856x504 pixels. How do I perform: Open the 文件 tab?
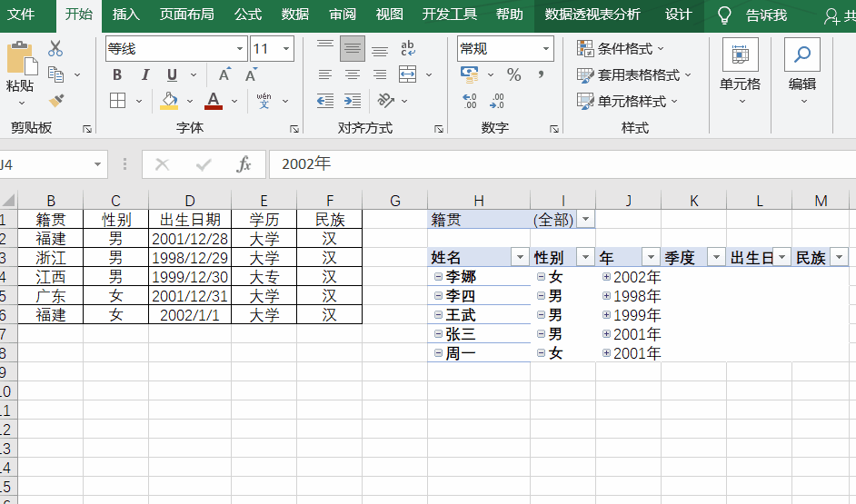(21, 15)
